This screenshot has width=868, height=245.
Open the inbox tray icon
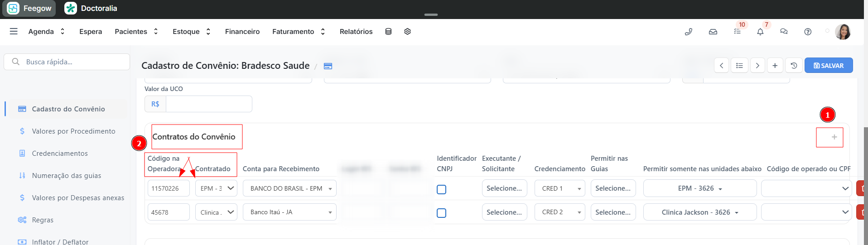coord(713,32)
